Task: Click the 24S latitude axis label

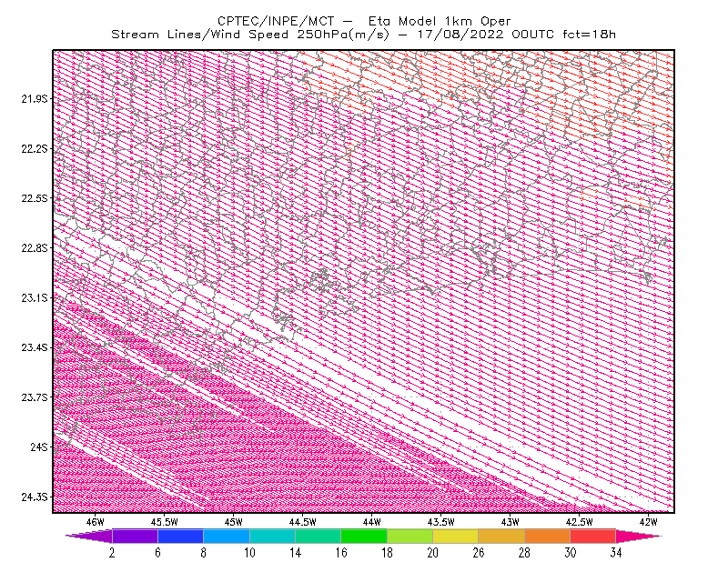Action: click(x=39, y=447)
